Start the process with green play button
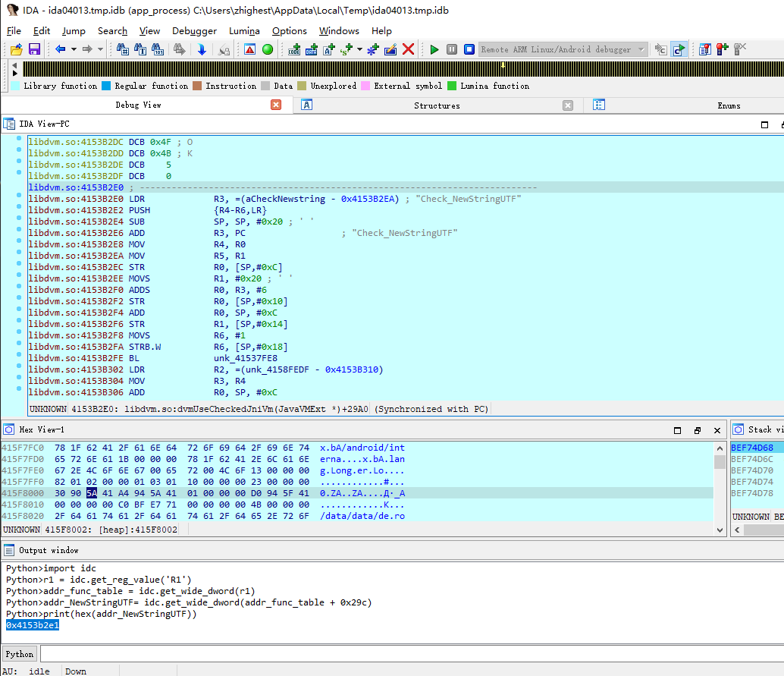 [x=434, y=49]
